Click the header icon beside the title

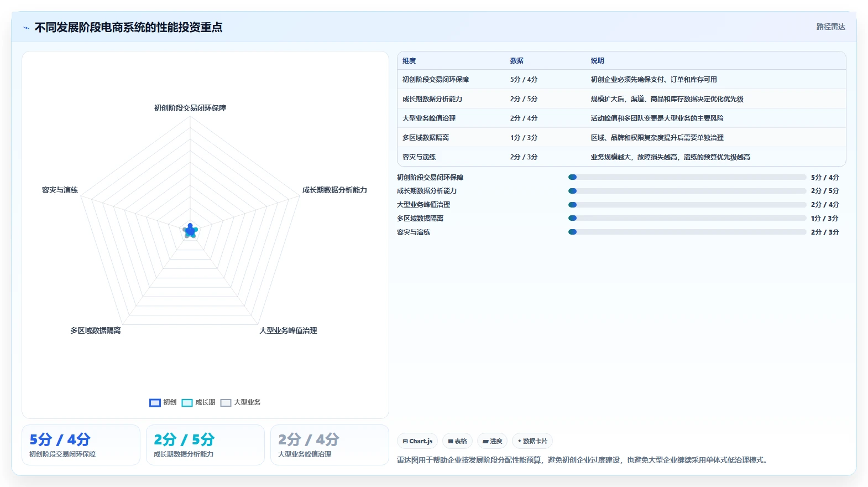[x=26, y=28]
